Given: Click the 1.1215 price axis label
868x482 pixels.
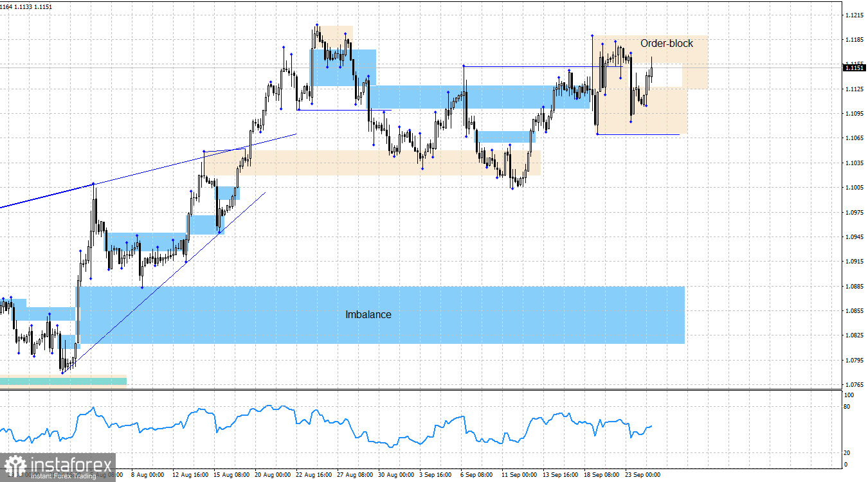Looking at the screenshot, I should pyautogui.click(x=854, y=15).
